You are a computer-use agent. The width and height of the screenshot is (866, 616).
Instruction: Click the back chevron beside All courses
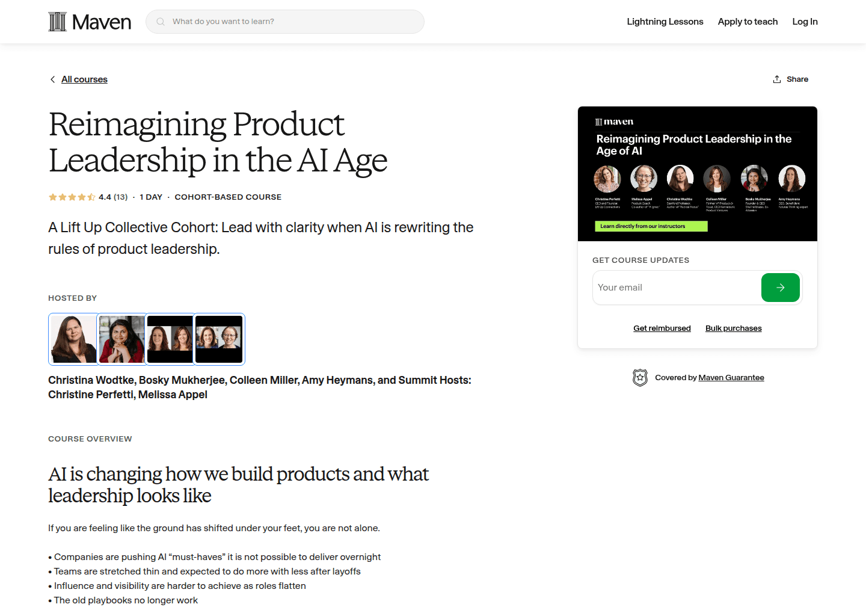pyautogui.click(x=52, y=79)
